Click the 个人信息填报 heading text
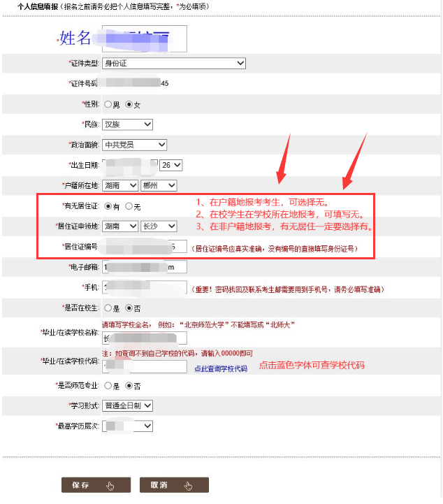The image size is (443, 504). (x=38, y=6)
